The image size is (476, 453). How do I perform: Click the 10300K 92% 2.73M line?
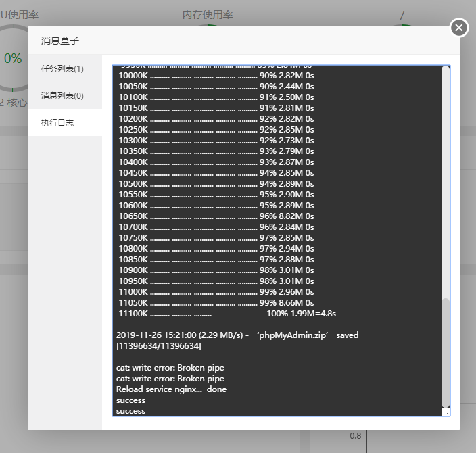pyautogui.click(x=216, y=141)
